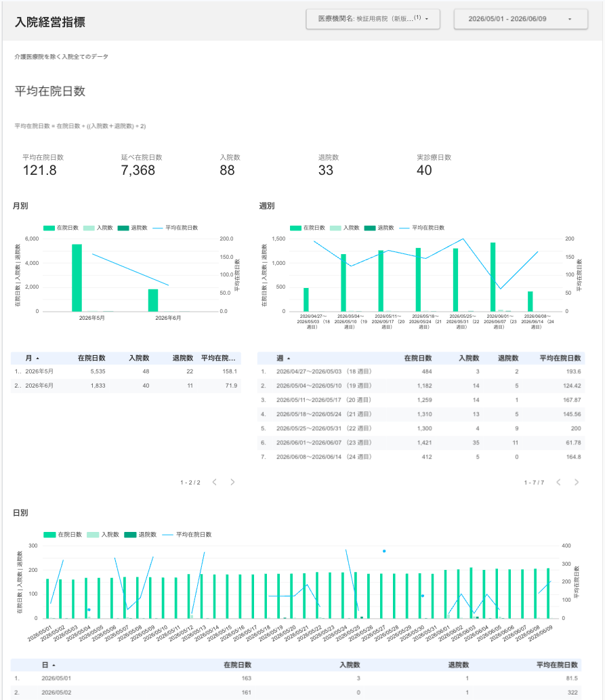Sort weekly table by 平均在院日数 header
605x700 pixels.
[560, 358]
